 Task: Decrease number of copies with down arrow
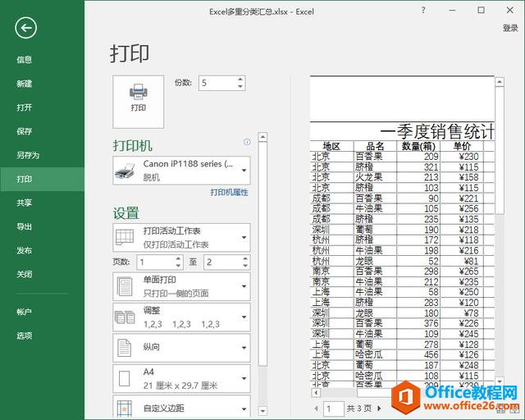240,86
